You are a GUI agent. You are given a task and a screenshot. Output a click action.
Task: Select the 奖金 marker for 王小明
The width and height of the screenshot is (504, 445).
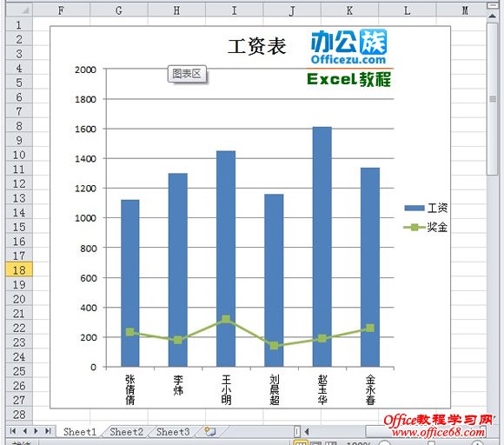(x=226, y=319)
